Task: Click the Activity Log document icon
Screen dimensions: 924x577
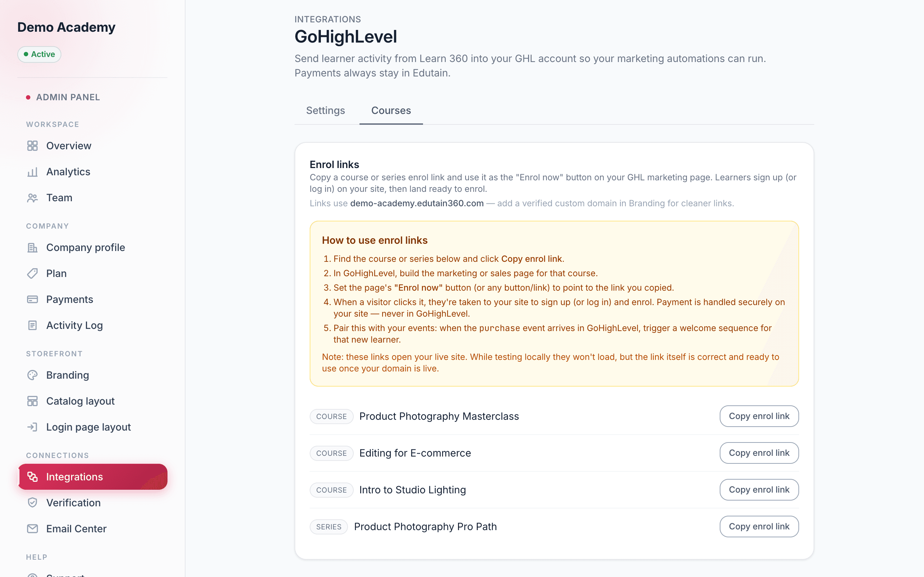Action: point(32,326)
